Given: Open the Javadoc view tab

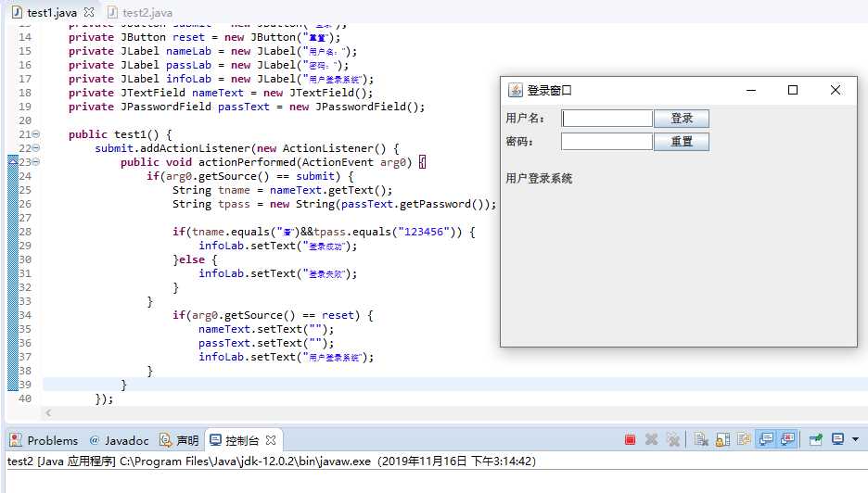Looking at the screenshot, I should [119, 440].
